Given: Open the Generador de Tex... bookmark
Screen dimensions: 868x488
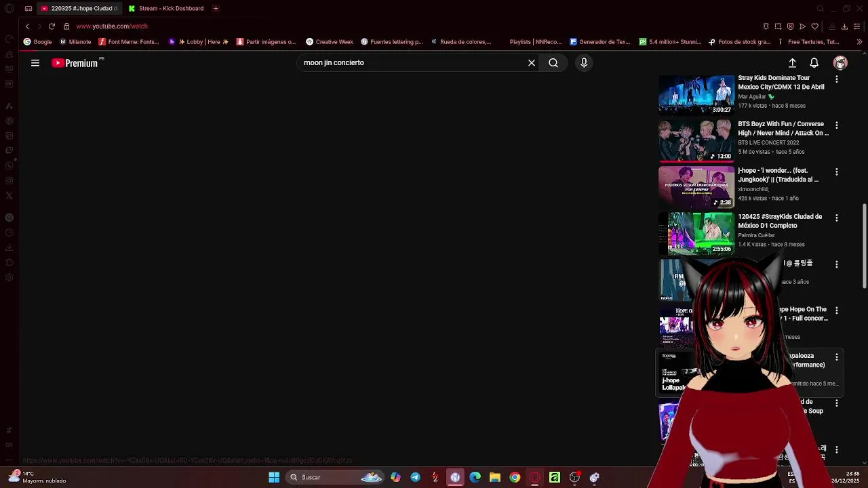Looking at the screenshot, I should [x=600, y=41].
